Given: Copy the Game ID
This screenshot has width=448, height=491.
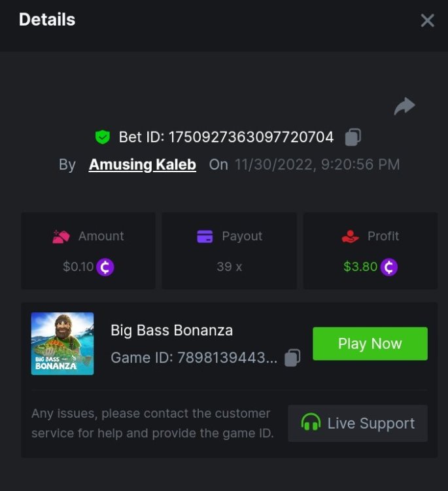Looking at the screenshot, I should pyautogui.click(x=292, y=357).
